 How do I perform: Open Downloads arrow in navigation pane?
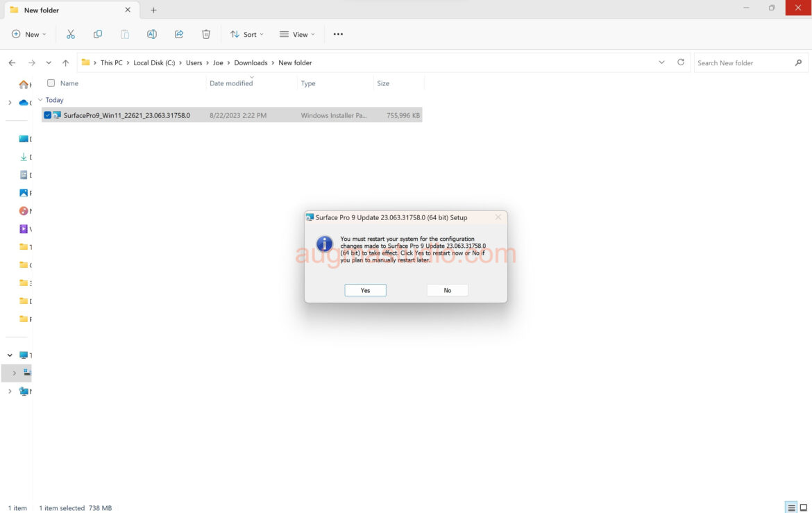point(24,156)
